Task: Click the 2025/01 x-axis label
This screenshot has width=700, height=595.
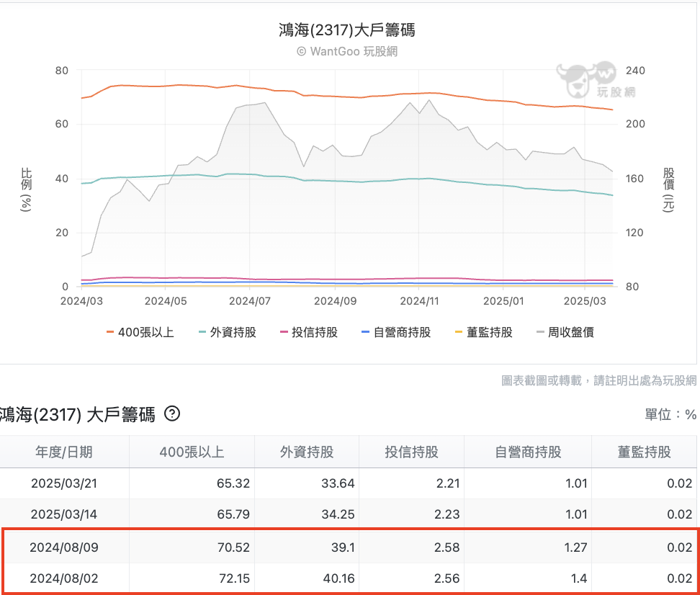Action: [x=503, y=301]
